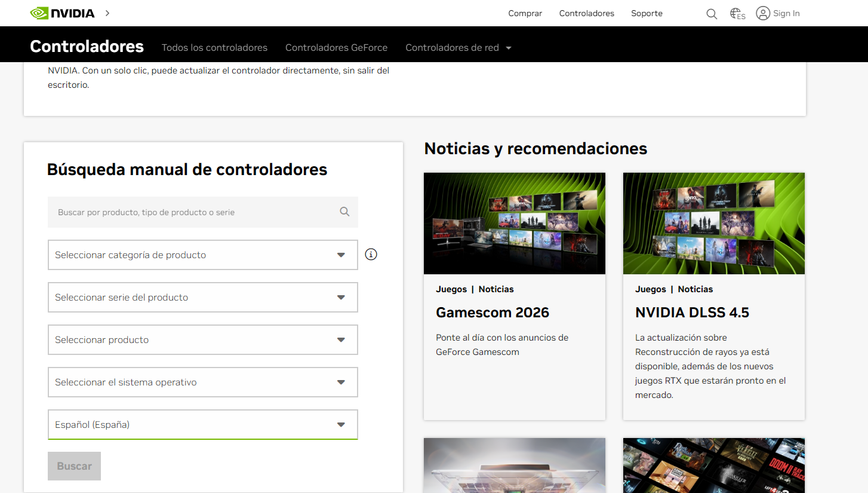The width and height of the screenshot is (868, 493).
Task: Open the NVIDIA DLSS 4.5 card image
Action: [x=714, y=223]
